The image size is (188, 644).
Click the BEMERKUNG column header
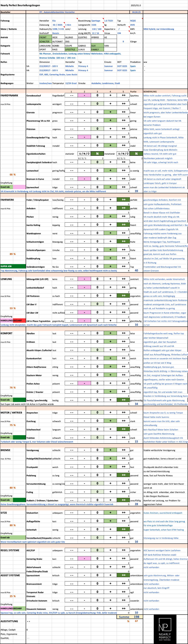[x=150, y=91]
